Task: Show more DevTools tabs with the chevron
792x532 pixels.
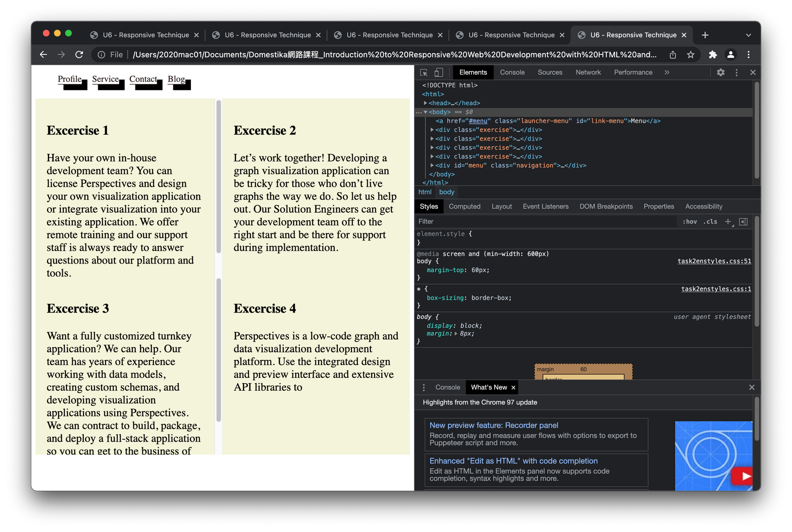Action: 667,73
